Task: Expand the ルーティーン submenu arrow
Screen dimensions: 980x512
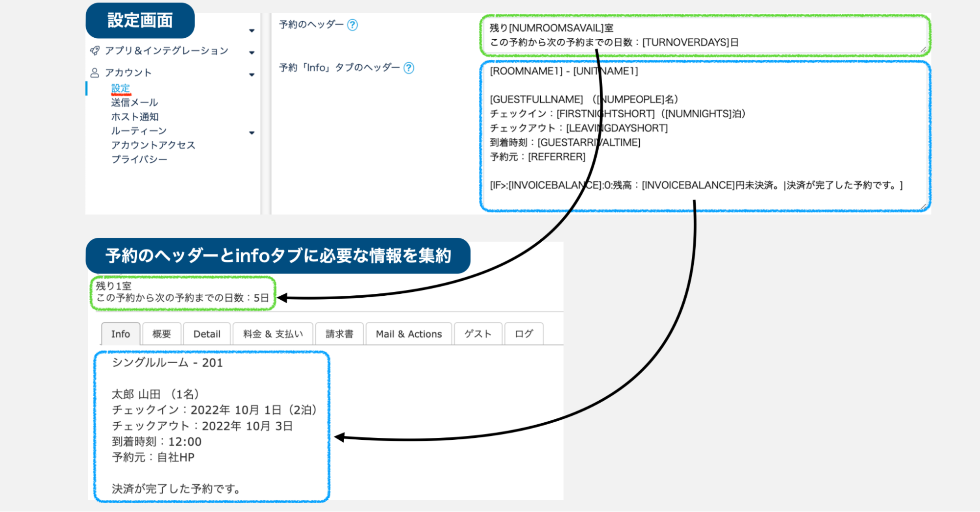Action: (251, 132)
